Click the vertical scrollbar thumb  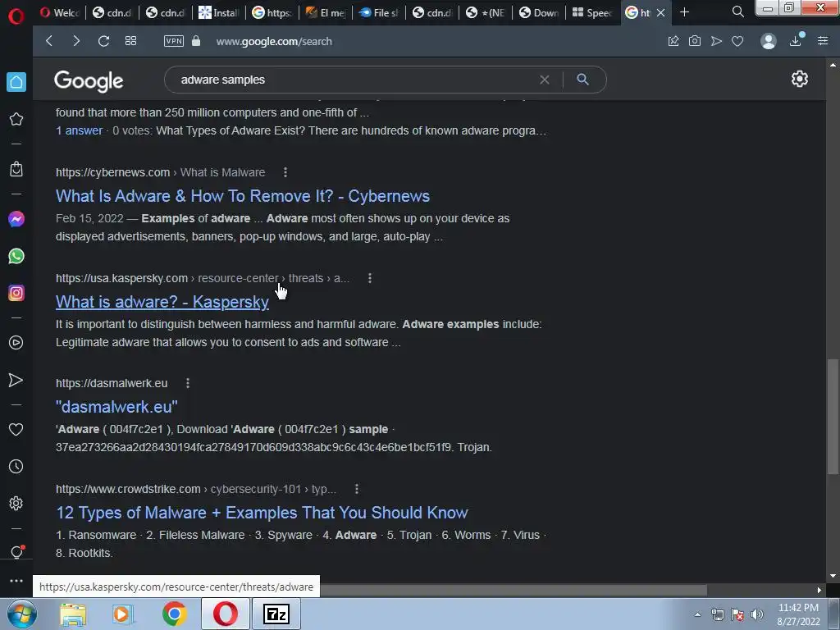pyautogui.click(x=833, y=416)
